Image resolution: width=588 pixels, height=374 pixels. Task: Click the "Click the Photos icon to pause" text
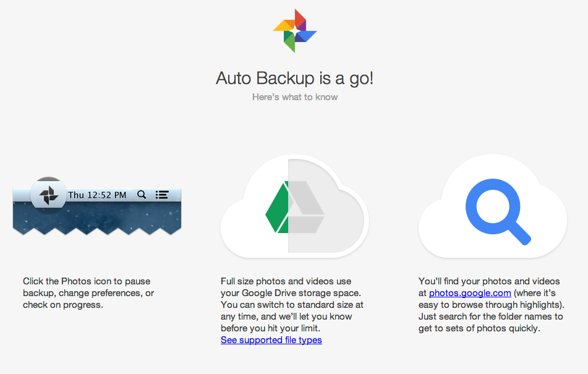pyautogui.click(x=87, y=281)
